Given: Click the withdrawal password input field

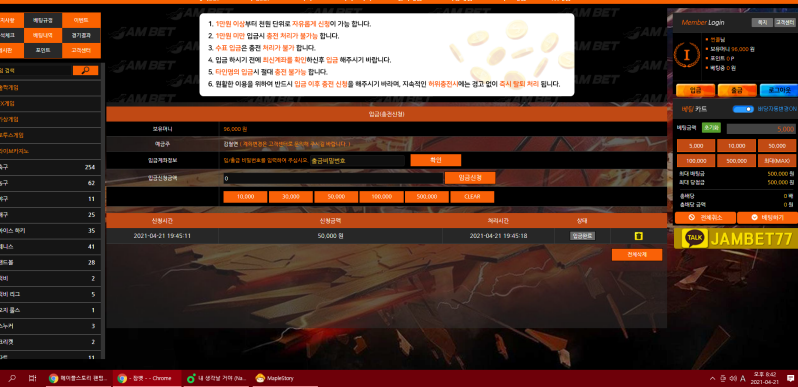Looking at the screenshot, I should pos(357,160).
